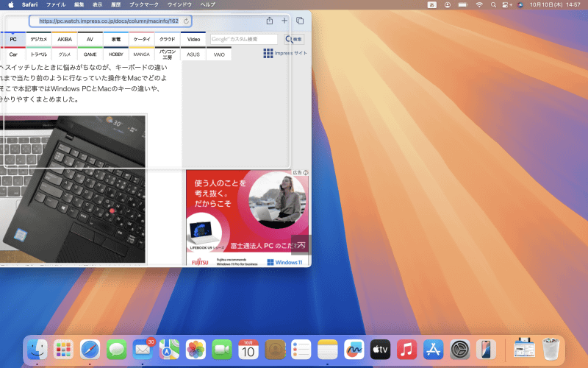Click the ad info icon beside 広告
The height and width of the screenshot is (368, 588).
coord(306,173)
